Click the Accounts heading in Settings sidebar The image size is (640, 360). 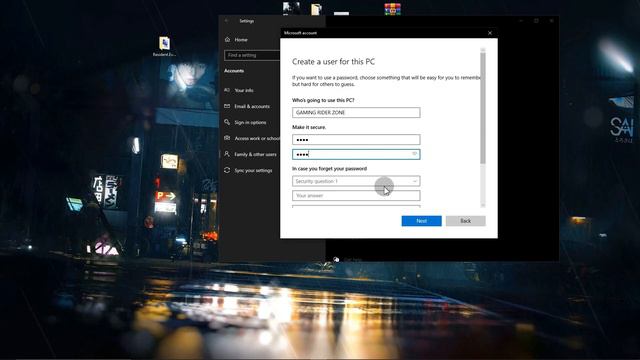point(234,71)
